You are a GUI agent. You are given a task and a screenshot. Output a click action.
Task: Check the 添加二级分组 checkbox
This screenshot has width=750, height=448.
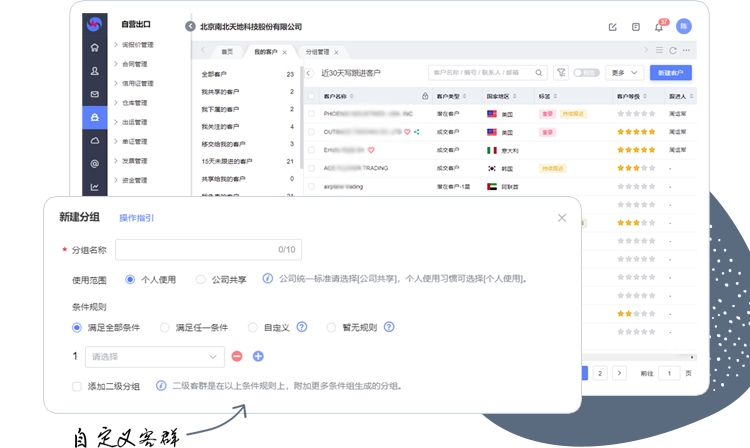pos(77,386)
